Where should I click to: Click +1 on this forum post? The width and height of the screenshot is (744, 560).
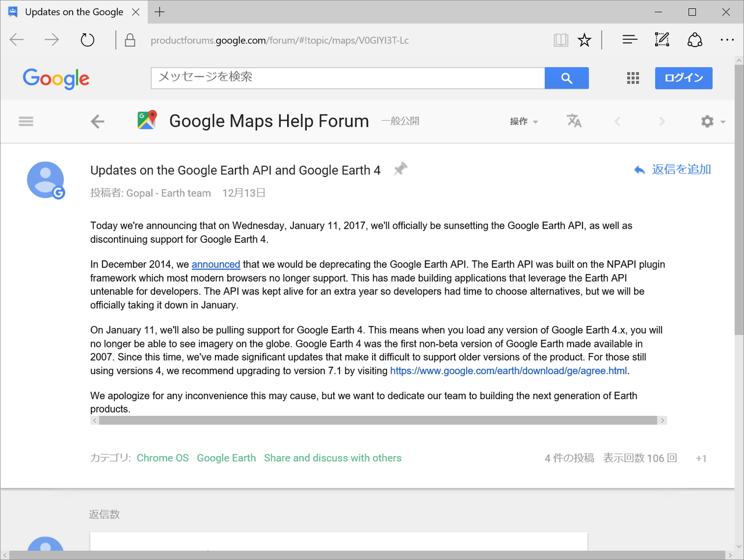(701, 458)
